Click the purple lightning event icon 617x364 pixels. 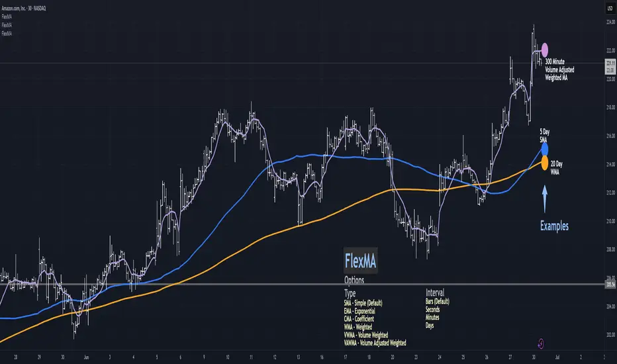pyautogui.click(x=541, y=343)
